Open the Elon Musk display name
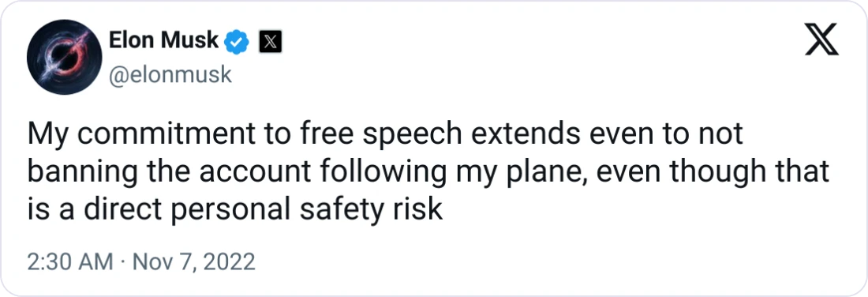 pyautogui.click(x=164, y=40)
